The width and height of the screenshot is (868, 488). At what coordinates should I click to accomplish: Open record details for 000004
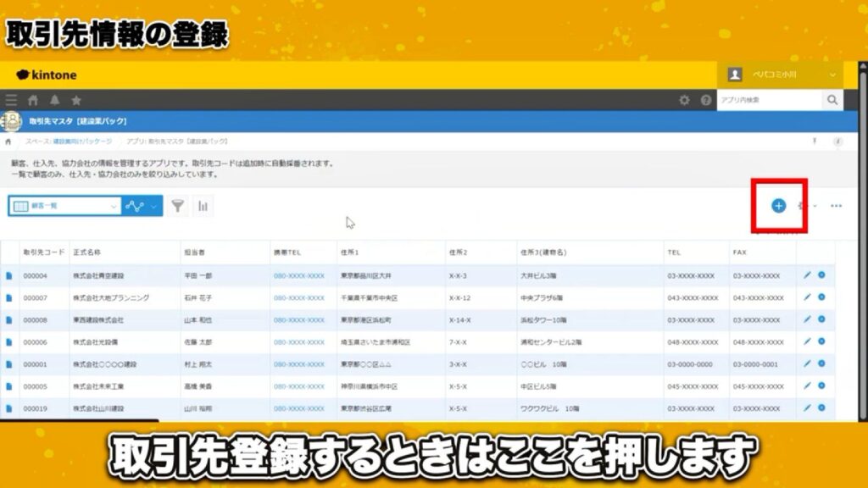[x=8, y=275]
